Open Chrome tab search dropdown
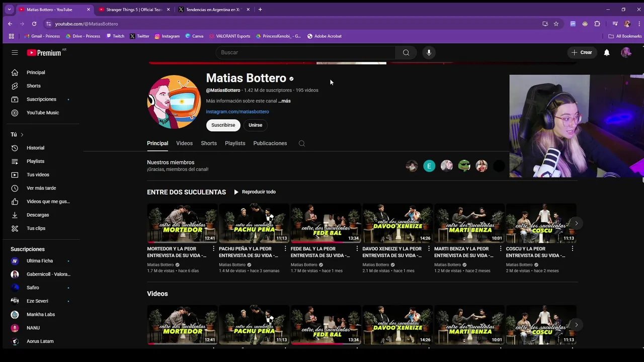 click(9, 10)
